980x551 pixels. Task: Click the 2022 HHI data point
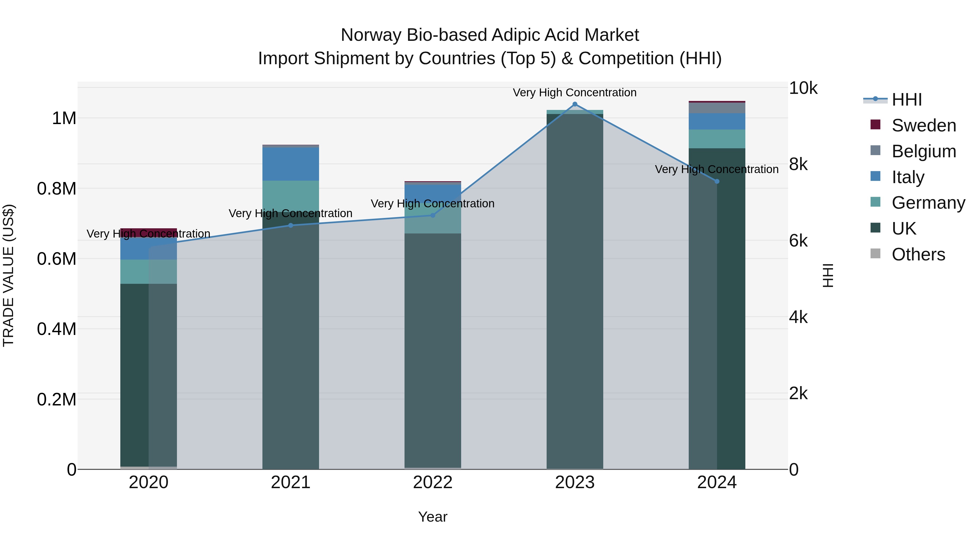433,215
